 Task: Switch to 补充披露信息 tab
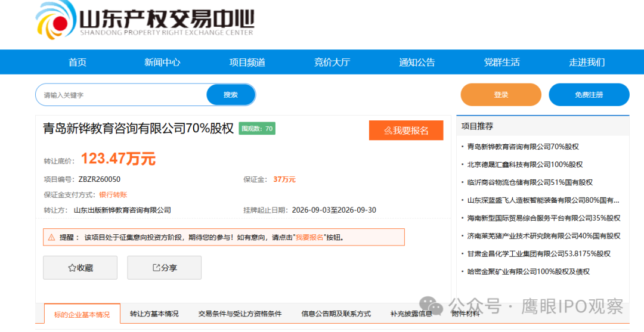[x=411, y=314]
